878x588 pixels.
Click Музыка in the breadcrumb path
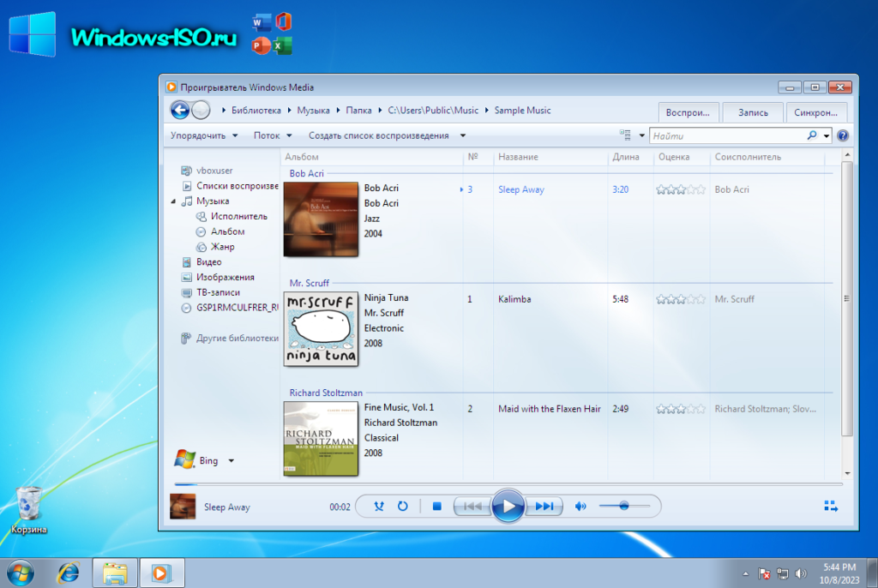coord(313,111)
